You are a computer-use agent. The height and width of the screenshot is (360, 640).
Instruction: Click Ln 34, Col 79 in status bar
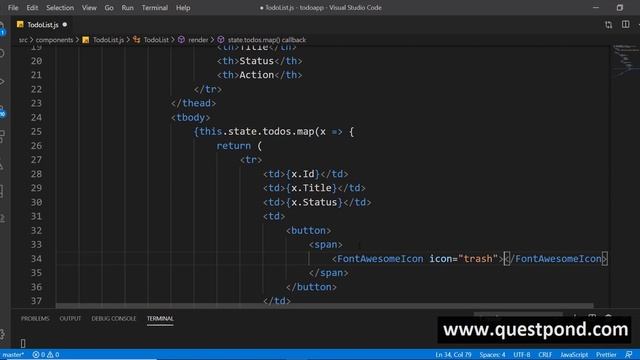click(x=453, y=355)
